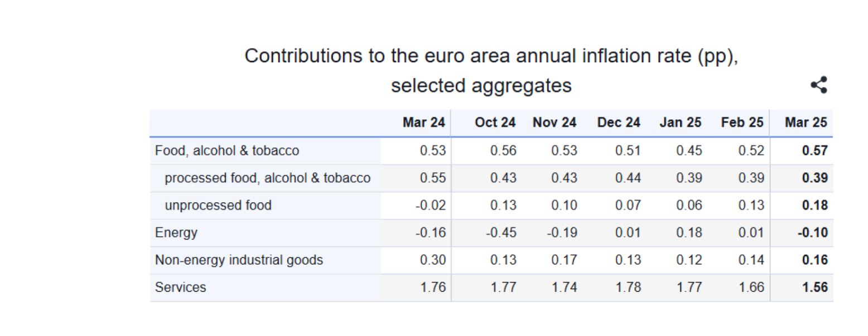Click the share icon beside the title

[x=819, y=85]
